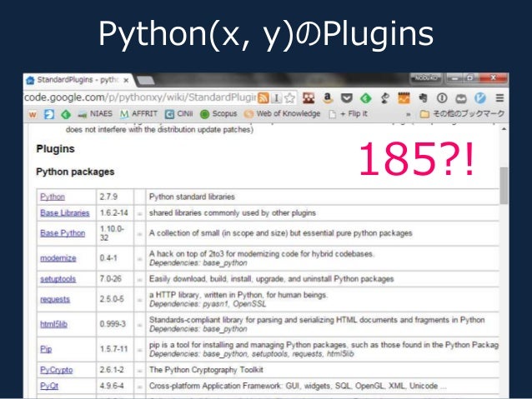Click 'Python standard libraries' description

pyautogui.click(x=192, y=197)
